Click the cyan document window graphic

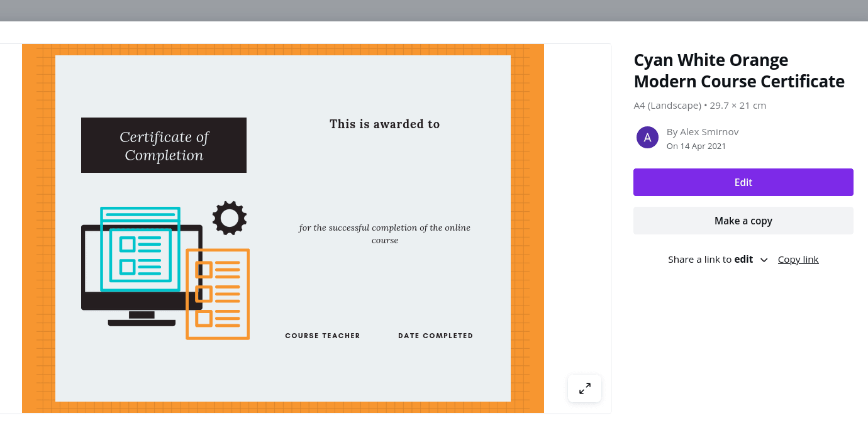[x=141, y=249]
